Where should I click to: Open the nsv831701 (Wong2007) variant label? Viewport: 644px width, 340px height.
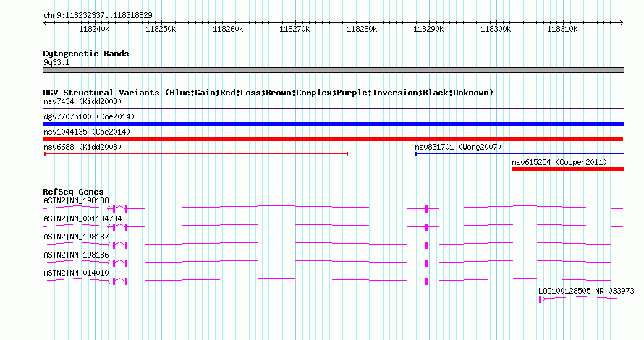[458, 147]
